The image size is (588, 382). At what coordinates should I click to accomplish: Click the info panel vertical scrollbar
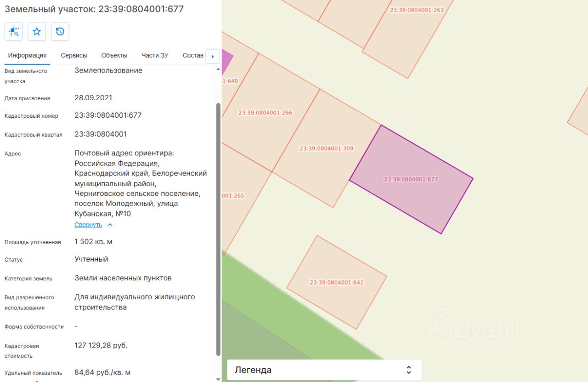[218, 229]
